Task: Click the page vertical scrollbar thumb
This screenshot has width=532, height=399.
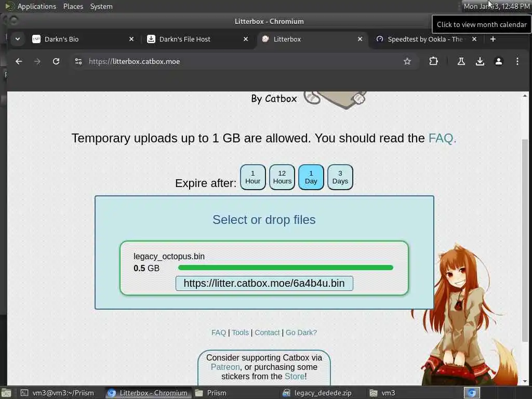Action: [x=525, y=240]
